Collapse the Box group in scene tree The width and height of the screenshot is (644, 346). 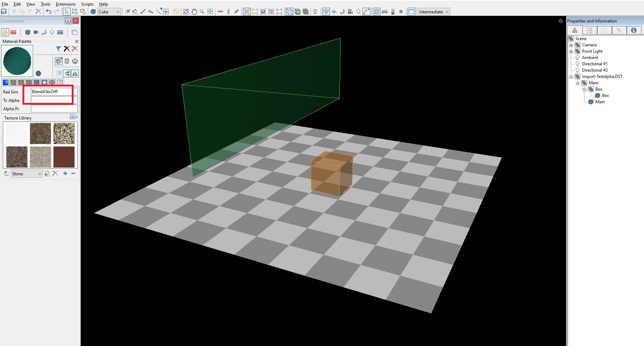585,90
